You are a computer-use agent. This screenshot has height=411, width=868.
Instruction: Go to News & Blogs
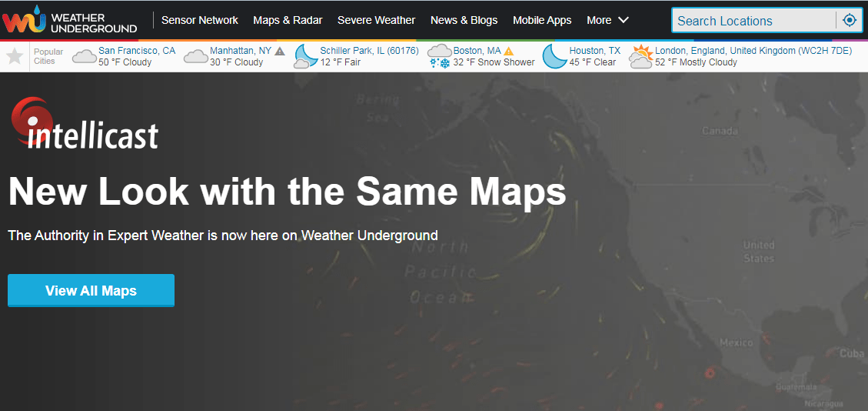tap(464, 20)
